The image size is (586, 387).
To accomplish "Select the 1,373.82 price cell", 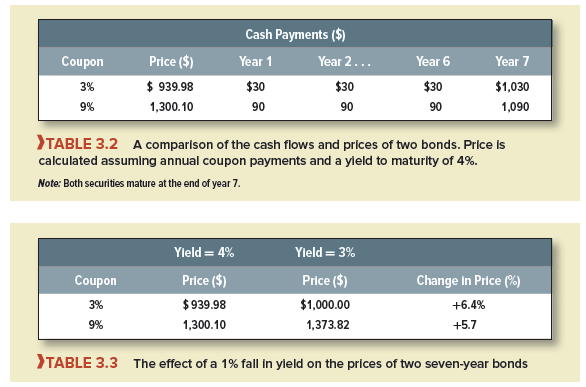I will pos(328,325).
